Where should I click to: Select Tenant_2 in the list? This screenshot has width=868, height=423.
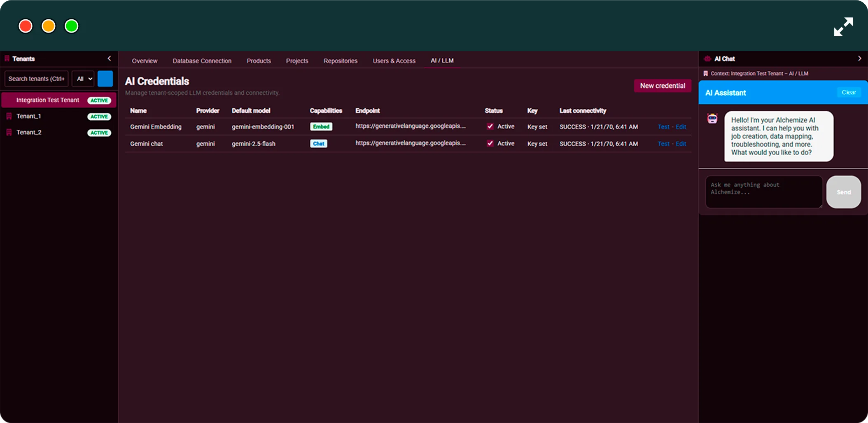coord(58,132)
